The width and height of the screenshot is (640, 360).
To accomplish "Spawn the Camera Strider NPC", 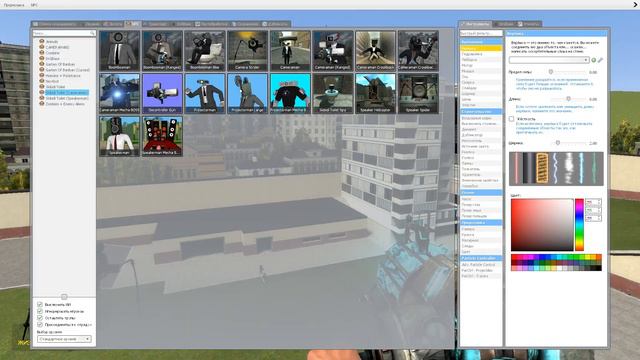I will [247, 51].
